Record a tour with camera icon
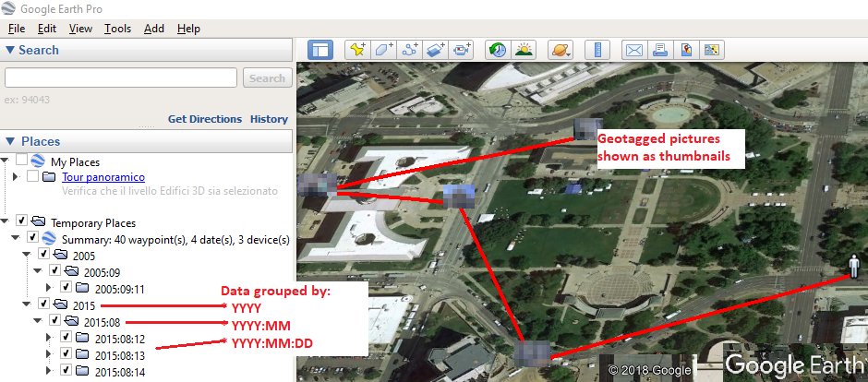868x382 pixels. 461,50
